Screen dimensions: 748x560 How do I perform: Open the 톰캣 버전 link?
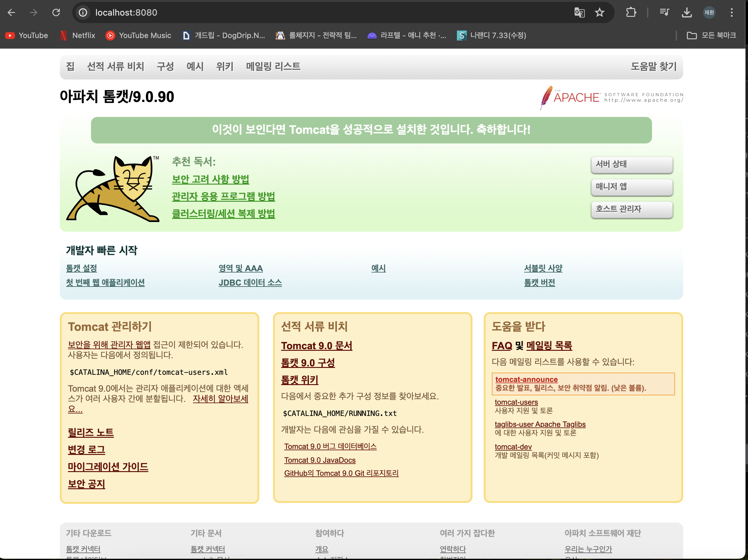(539, 282)
